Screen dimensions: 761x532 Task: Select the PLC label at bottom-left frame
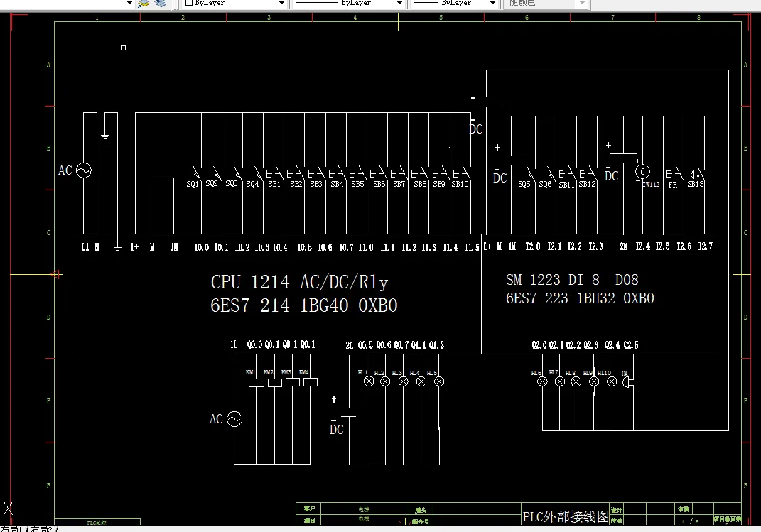coord(97,523)
